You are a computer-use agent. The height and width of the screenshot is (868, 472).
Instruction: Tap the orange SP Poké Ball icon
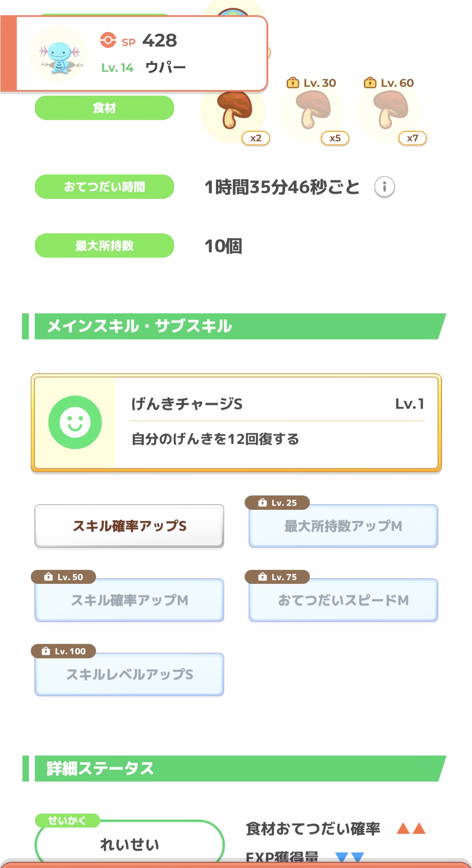108,40
